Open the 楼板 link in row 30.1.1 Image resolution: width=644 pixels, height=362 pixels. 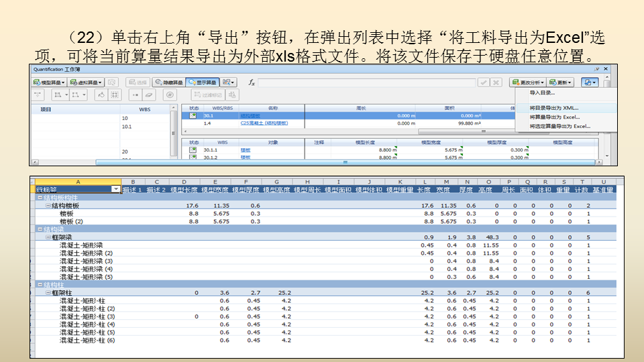tap(246, 150)
